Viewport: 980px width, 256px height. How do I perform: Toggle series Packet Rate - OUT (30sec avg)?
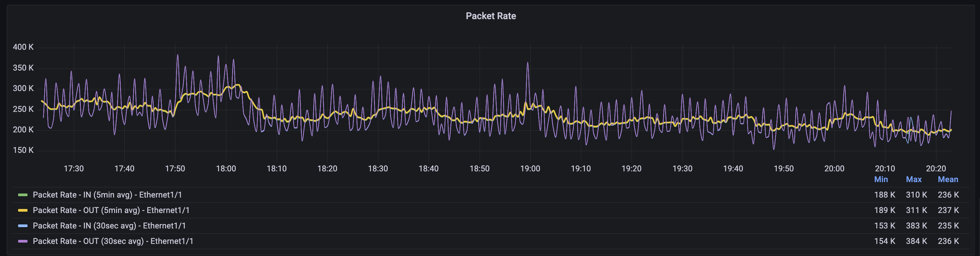[113, 242]
